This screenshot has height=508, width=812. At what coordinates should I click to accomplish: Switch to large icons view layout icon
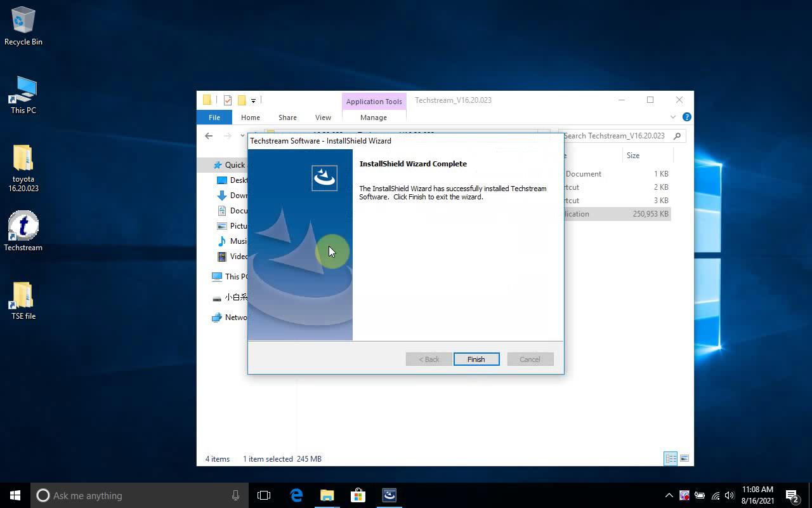(x=684, y=458)
